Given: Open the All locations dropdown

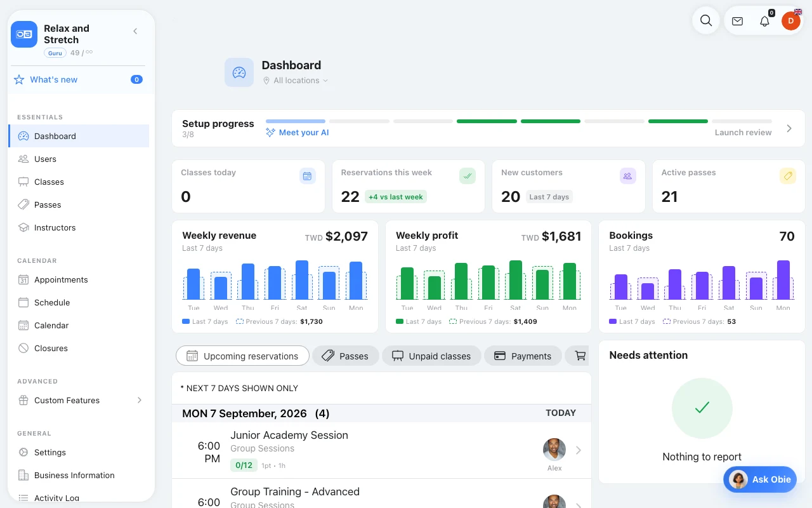Looking at the screenshot, I should point(296,81).
